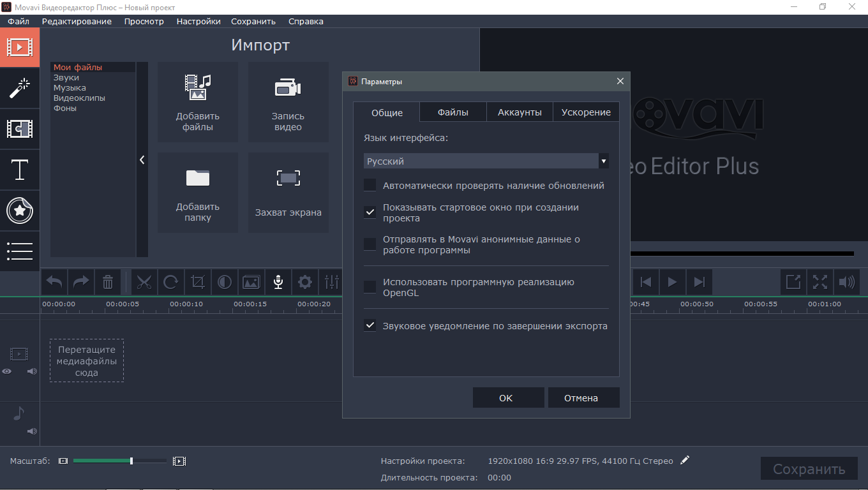Open the More tools list tab
The height and width of the screenshot is (490, 868).
pos(20,251)
